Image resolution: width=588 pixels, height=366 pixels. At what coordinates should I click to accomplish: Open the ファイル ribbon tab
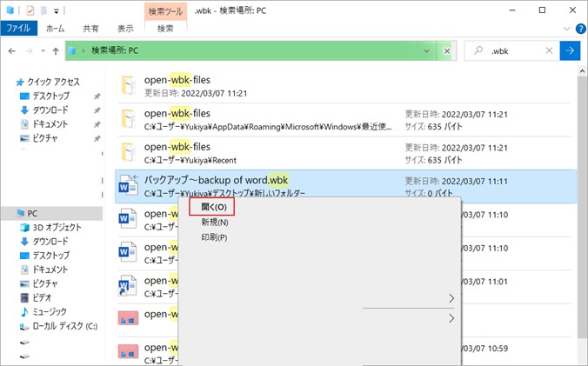pos(19,29)
